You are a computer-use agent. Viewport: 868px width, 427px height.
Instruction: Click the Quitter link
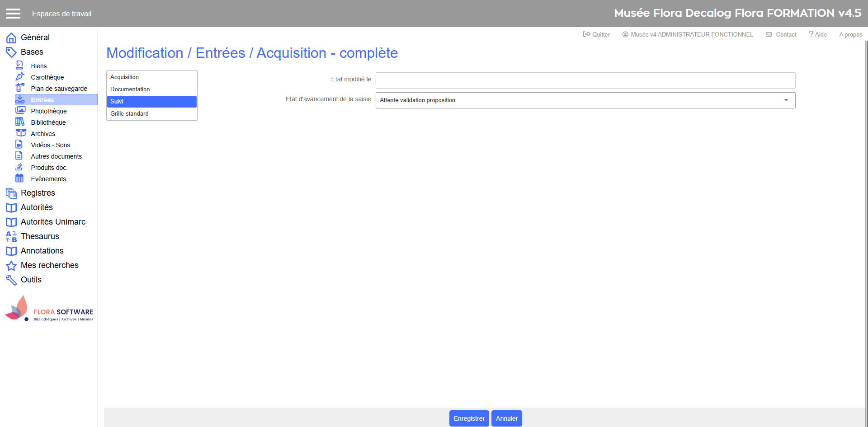pos(596,34)
